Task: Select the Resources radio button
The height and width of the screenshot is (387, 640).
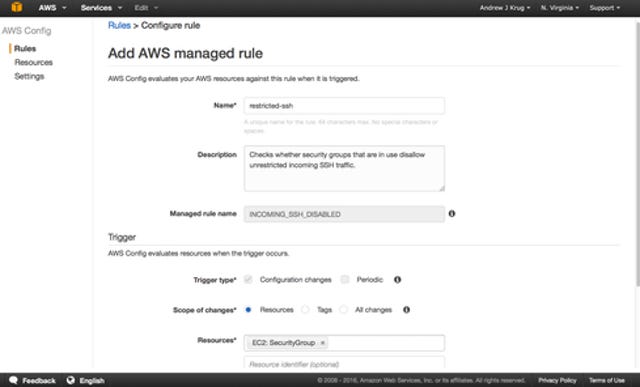Action: point(248,310)
